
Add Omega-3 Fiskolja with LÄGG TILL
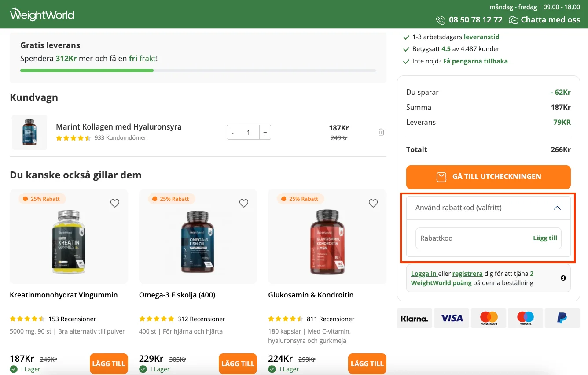[x=238, y=364]
